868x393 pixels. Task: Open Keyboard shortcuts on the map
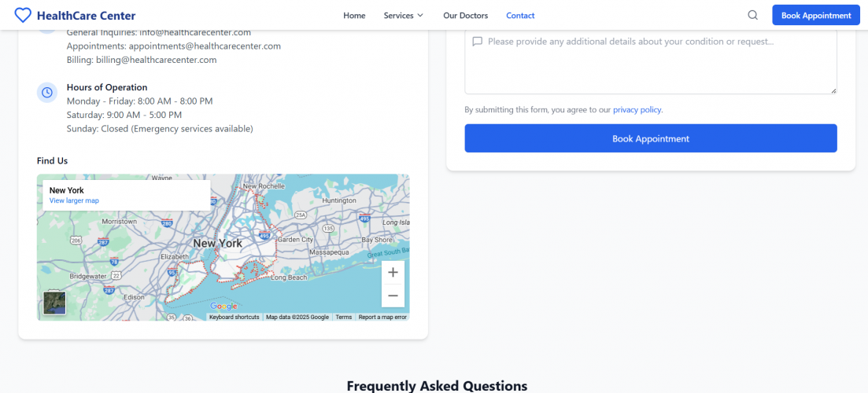(234, 317)
